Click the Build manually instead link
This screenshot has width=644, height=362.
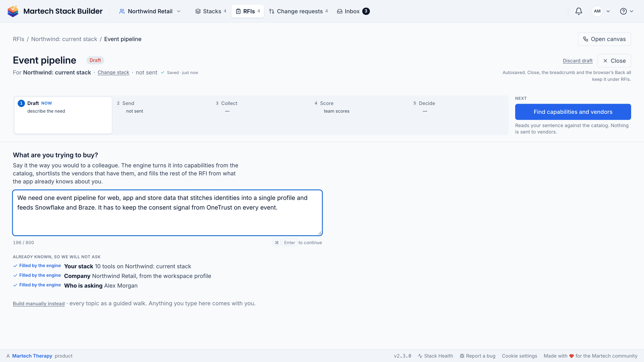39,304
